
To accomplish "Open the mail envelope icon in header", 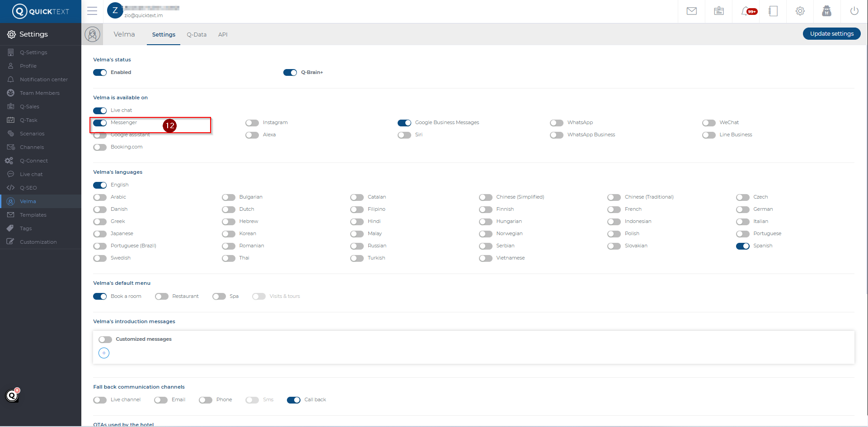I will [691, 11].
